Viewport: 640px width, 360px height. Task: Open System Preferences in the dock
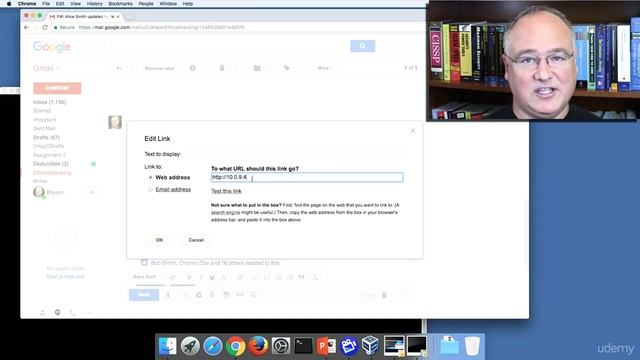[281, 346]
